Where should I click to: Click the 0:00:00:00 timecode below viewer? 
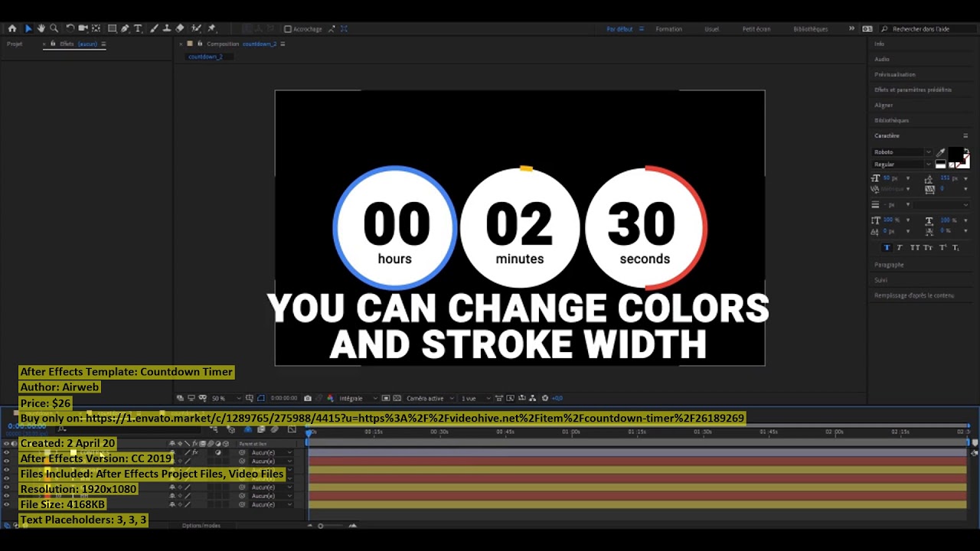284,398
